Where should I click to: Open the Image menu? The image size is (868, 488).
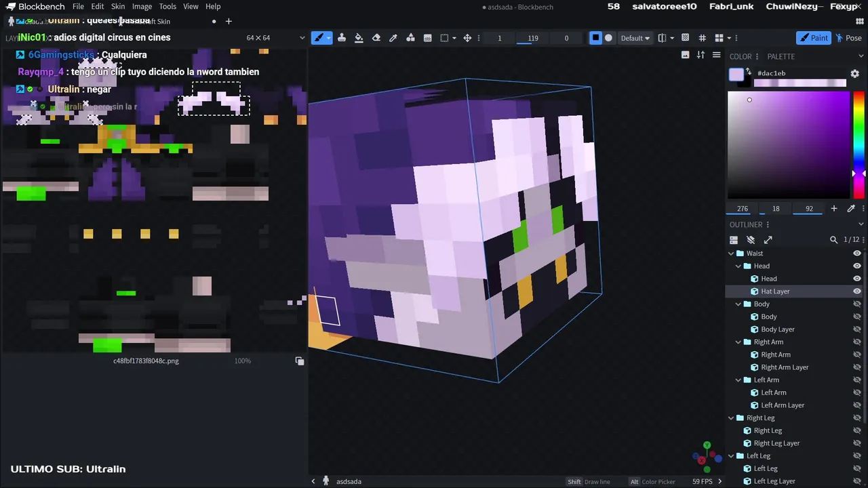point(142,6)
